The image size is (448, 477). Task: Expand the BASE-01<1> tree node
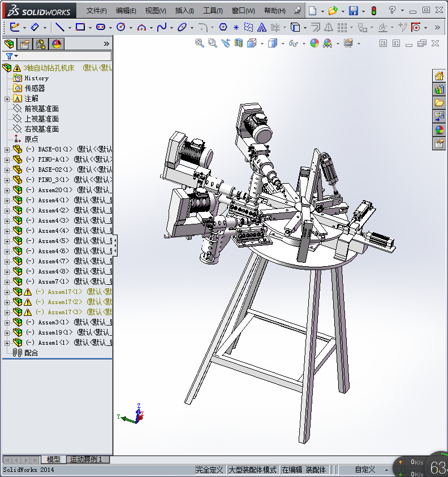click(7, 150)
